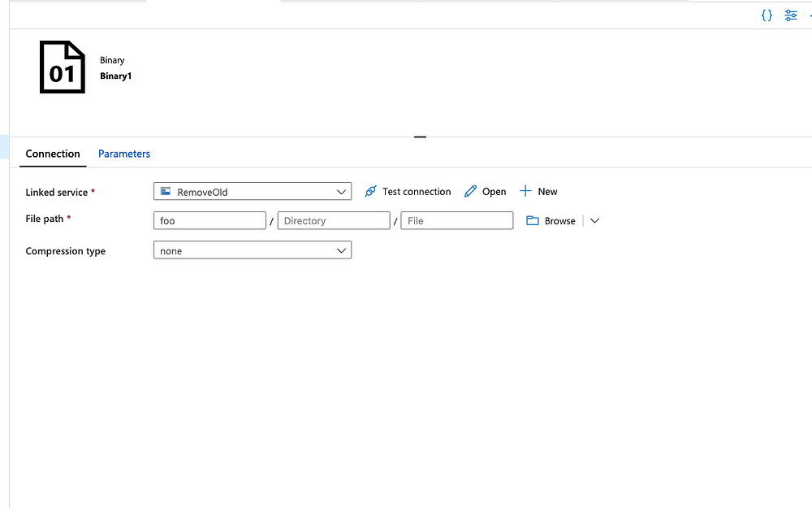Click the Binary dataset 01 file icon
The height and width of the screenshot is (508, 812).
tap(63, 67)
